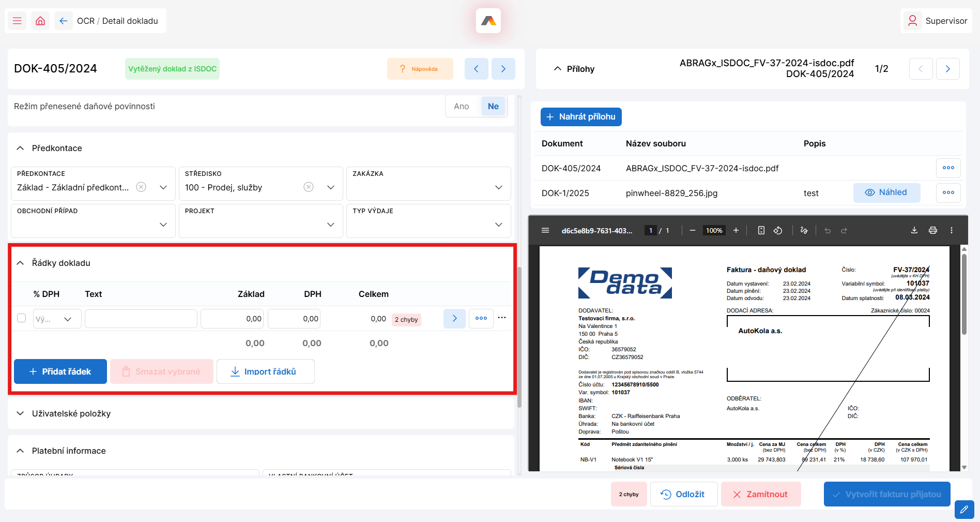The image size is (980, 522).
Task: Open the hamburger main menu
Action: click(17, 21)
